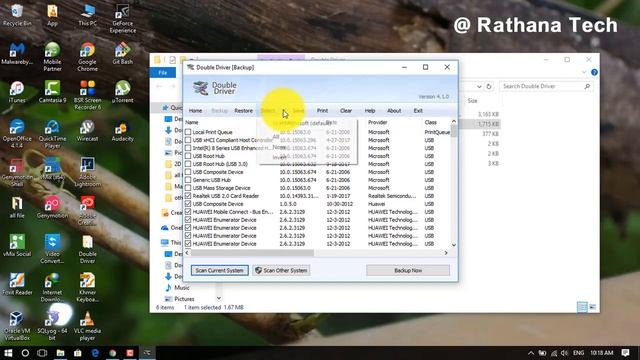The width and height of the screenshot is (640, 360).
Task: Tick the Generic USB Hub checkbox
Action: [188, 180]
